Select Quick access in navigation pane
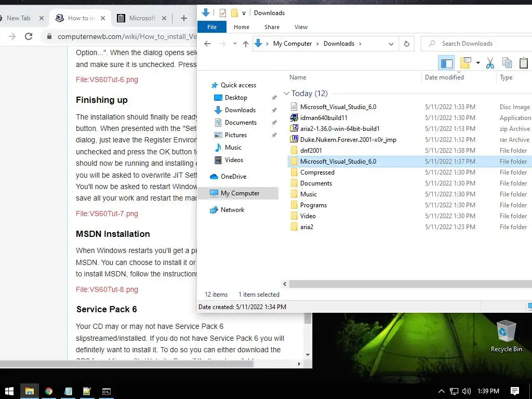Screen dimensions: 532x399 pos(238,85)
